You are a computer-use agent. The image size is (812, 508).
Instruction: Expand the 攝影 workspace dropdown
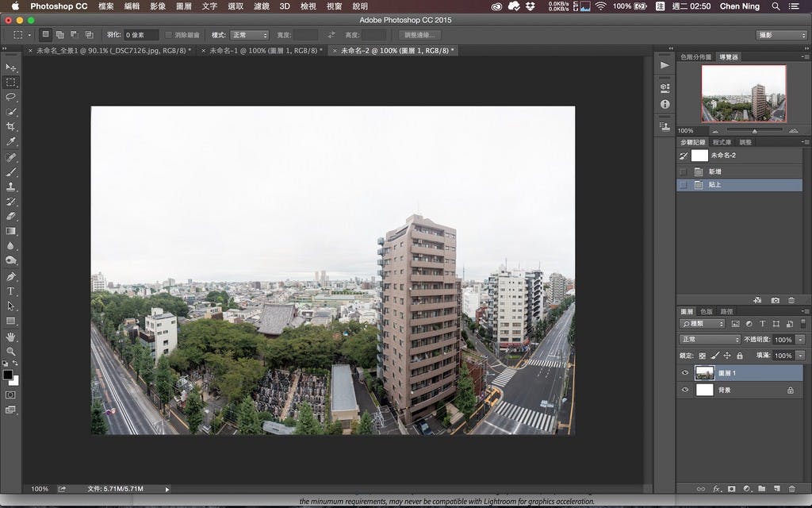781,35
